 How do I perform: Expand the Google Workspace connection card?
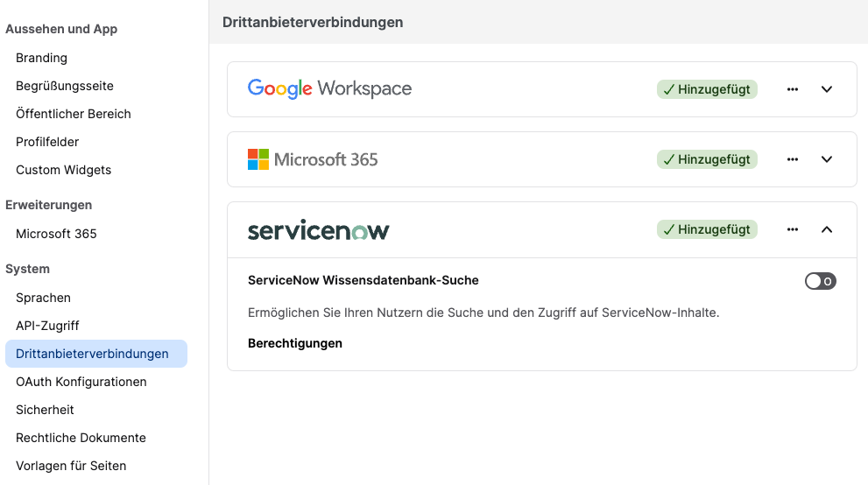827,89
